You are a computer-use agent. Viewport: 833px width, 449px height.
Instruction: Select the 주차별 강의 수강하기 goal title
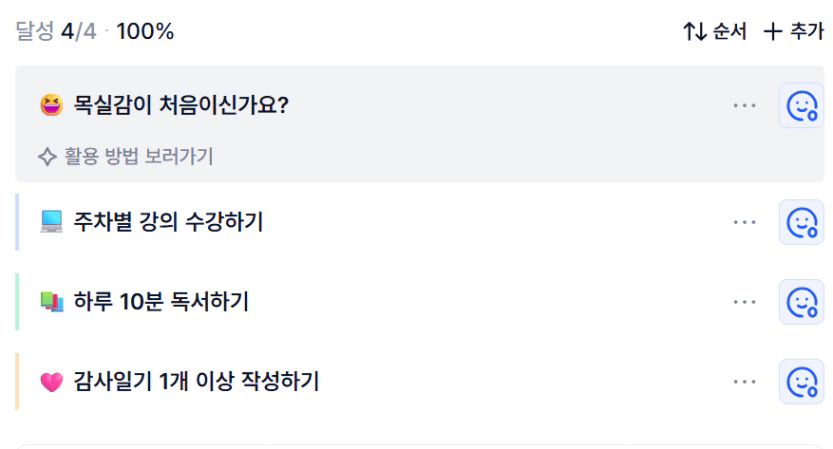(168, 222)
